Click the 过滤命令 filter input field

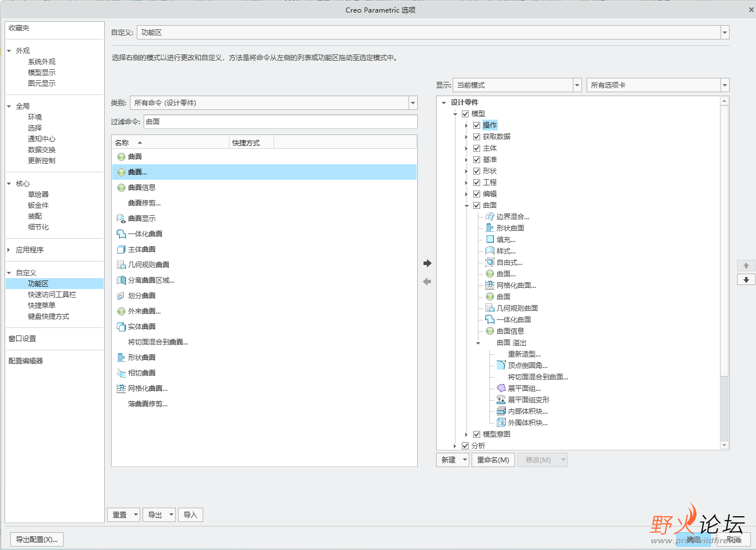[x=280, y=122]
